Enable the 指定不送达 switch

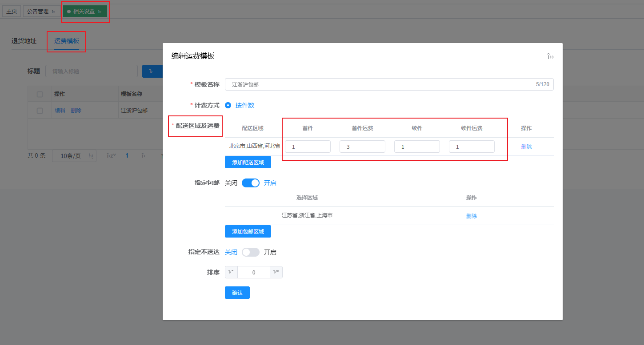click(x=250, y=252)
